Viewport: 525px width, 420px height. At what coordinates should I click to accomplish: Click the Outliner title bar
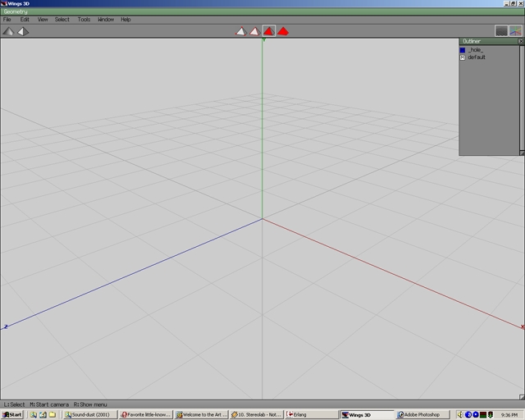488,41
